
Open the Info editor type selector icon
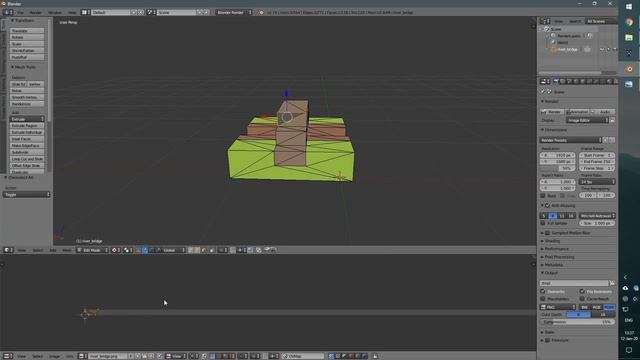click(8, 12)
